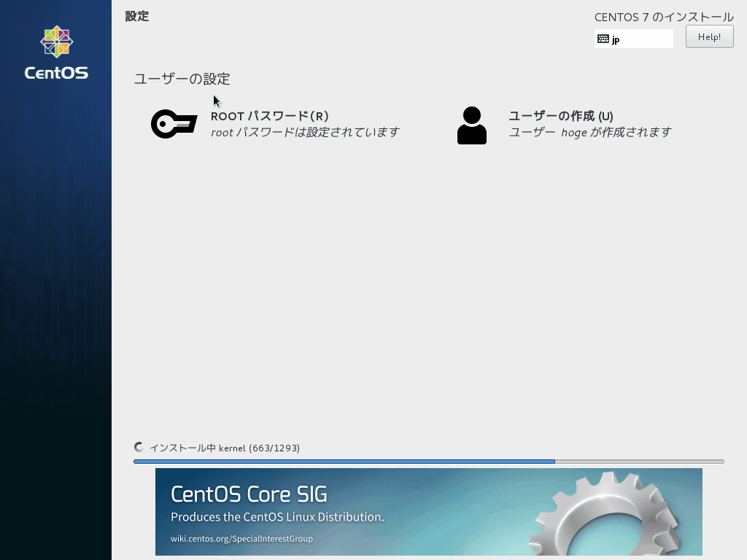
Task: Open the ユーザーの作成 (U) settings entry
Action: 560,116
